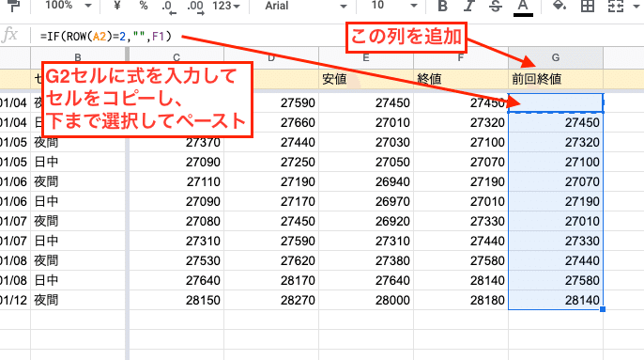Decrease decimal places icon
644x360 pixels.
point(168,7)
